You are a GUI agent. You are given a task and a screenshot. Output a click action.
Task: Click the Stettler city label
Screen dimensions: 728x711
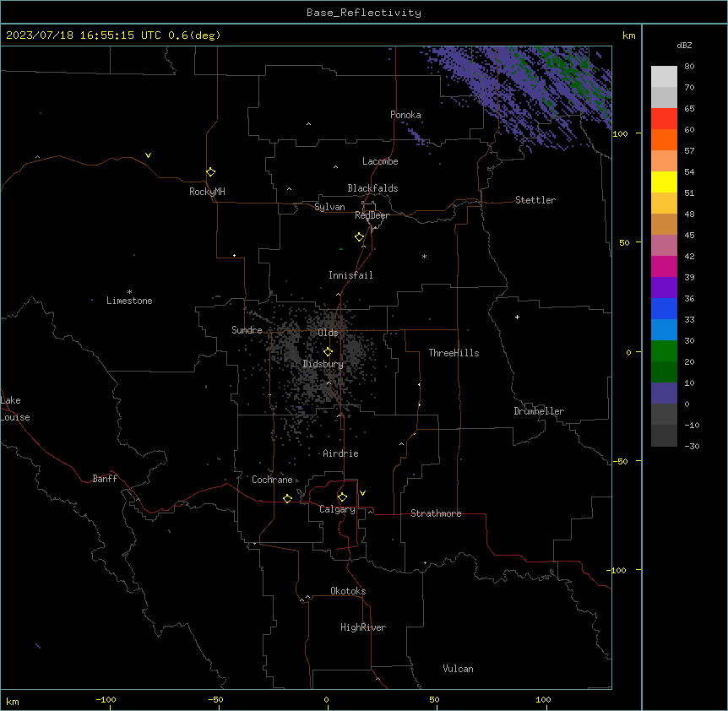click(x=535, y=200)
